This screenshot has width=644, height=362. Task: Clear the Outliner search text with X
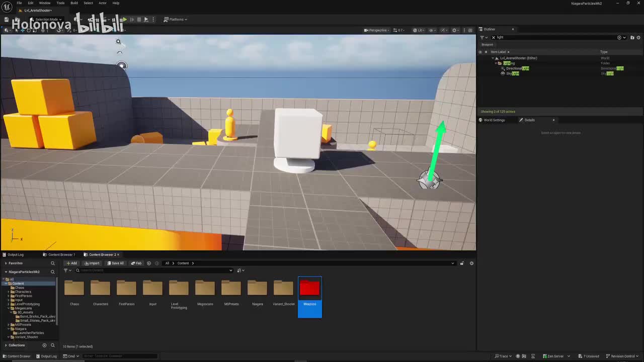[x=494, y=37]
